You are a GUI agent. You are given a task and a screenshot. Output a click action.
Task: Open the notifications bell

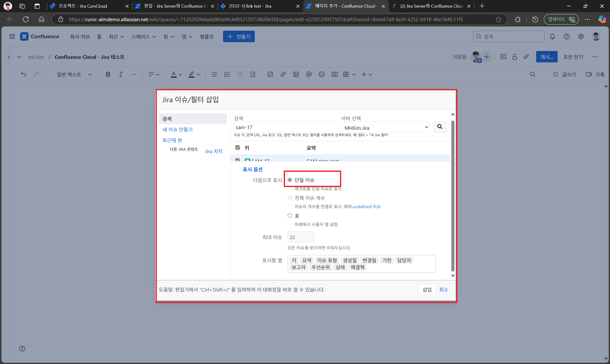tap(552, 36)
